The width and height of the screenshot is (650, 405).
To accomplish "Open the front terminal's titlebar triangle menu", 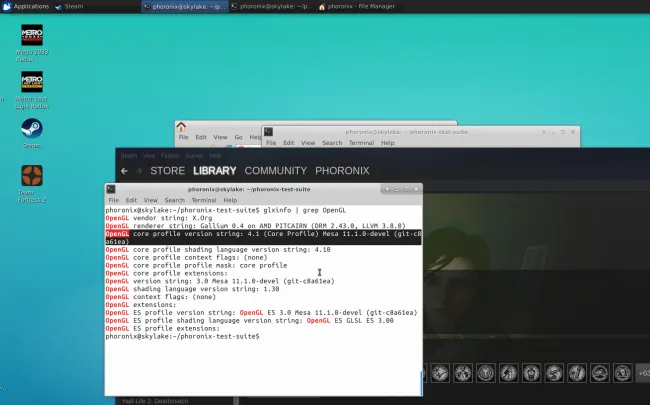I will click(387, 189).
